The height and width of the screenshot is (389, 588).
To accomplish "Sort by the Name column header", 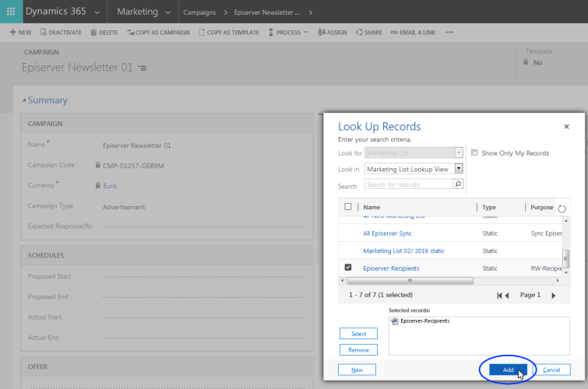I will point(371,207).
